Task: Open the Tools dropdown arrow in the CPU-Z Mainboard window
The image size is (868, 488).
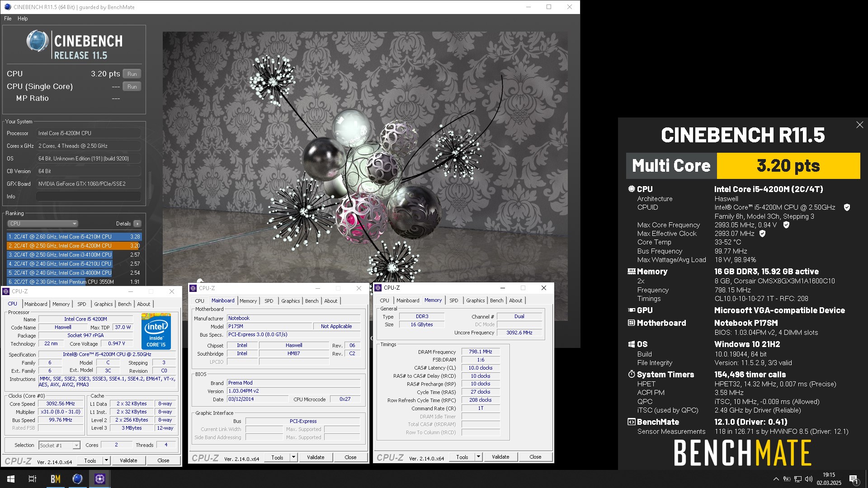Action: 294,457
